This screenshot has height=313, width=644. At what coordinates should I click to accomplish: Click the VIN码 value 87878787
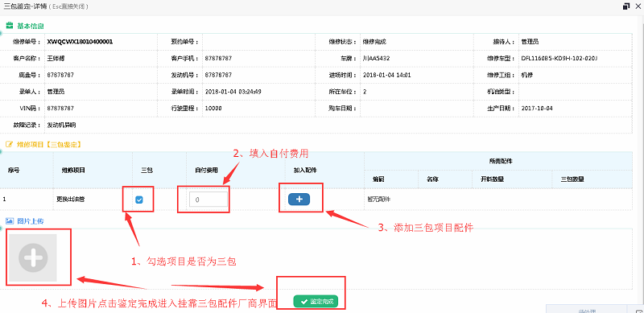click(x=61, y=109)
